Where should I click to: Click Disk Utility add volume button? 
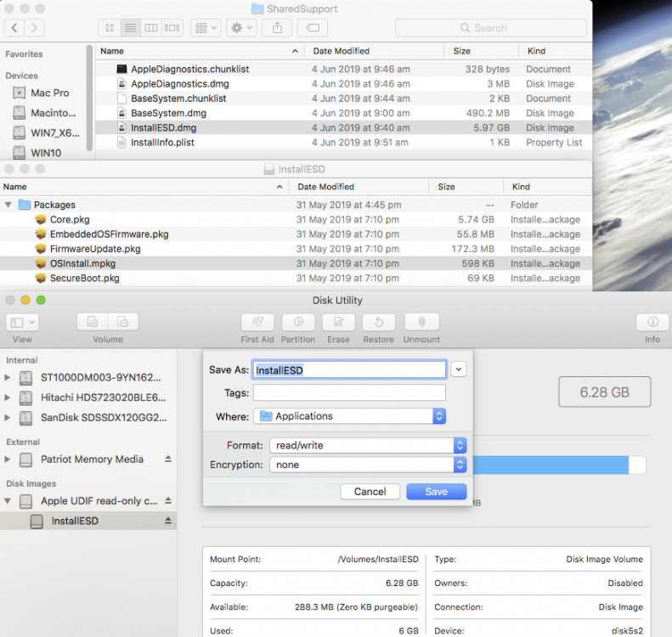point(93,322)
